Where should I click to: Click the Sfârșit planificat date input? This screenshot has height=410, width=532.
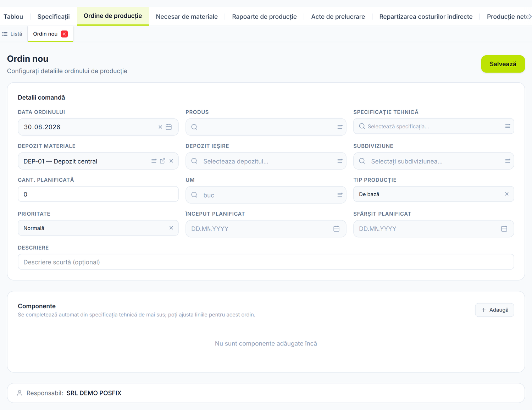point(434,229)
